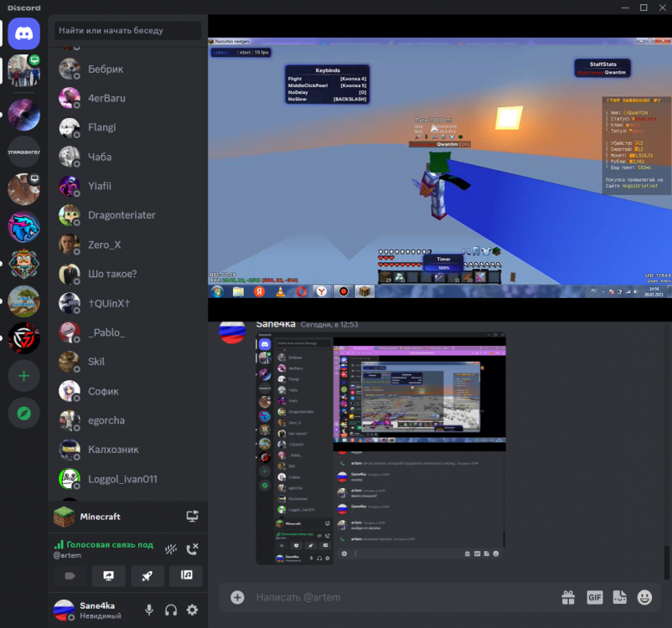Toggle noise suppression in voice panel

click(171, 549)
